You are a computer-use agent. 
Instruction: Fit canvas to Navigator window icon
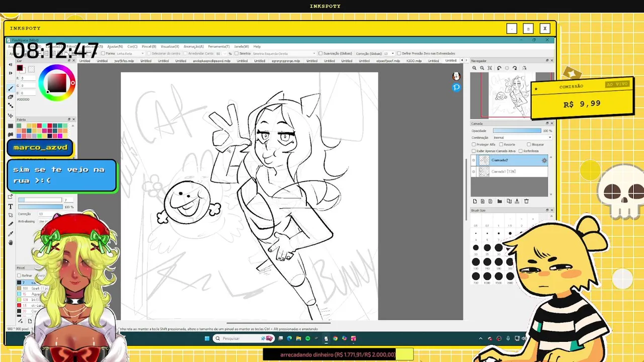pyautogui.click(x=490, y=68)
